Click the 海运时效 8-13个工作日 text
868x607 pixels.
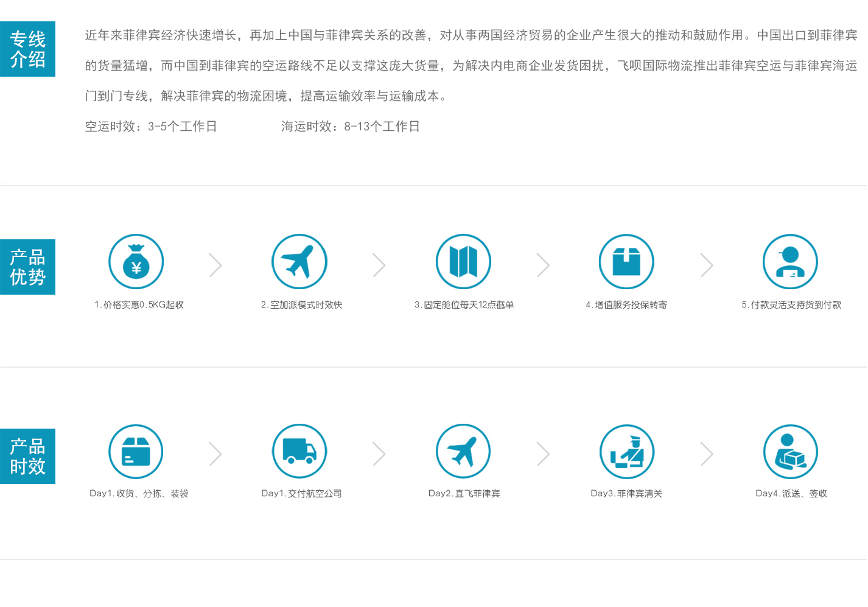click(x=350, y=127)
